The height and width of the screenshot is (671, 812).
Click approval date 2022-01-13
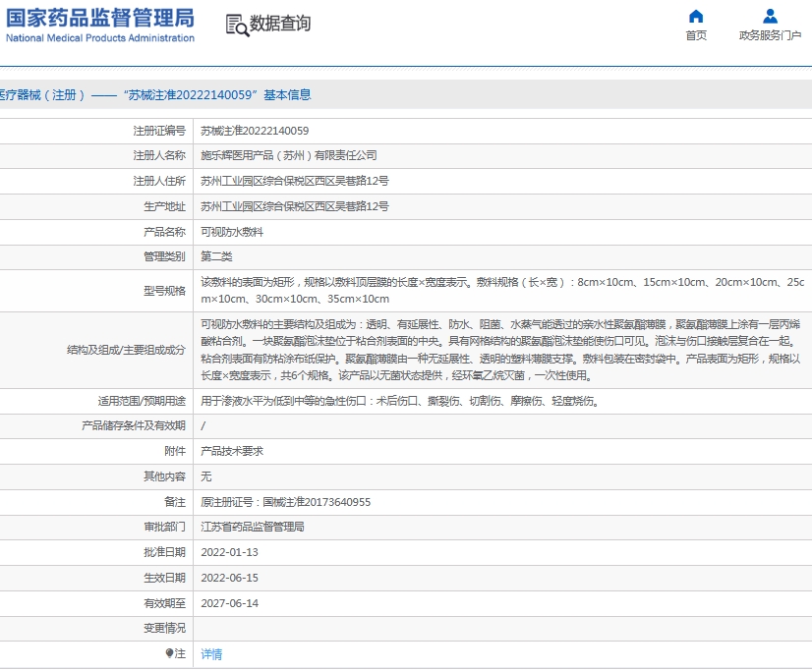(x=229, y=552)
